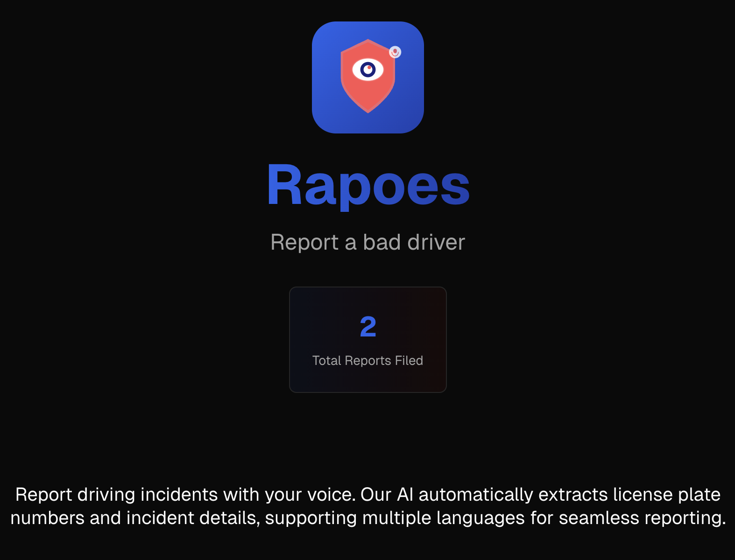Click the small red dot in the pupil
Screen dimensions: 735x560
[x=369, y=68]
